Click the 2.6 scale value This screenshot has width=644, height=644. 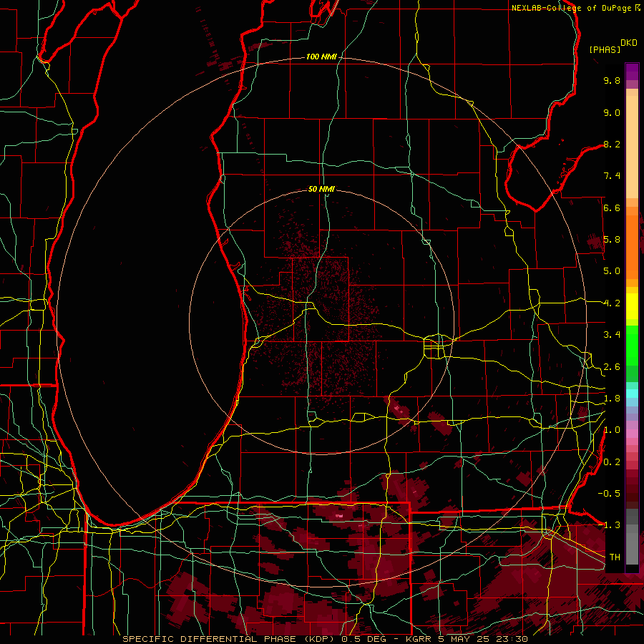(x=612, y=367)
